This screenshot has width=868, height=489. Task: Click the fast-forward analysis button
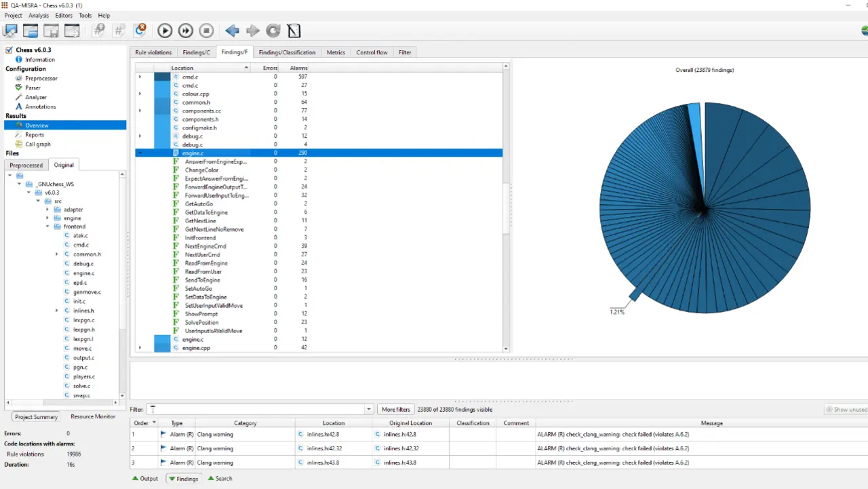pyautogui.click(x=185, y=31)
